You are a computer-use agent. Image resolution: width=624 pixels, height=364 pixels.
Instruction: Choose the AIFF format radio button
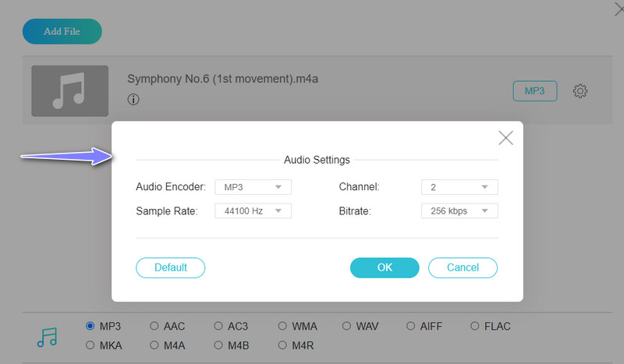click(x=412, y=326)
